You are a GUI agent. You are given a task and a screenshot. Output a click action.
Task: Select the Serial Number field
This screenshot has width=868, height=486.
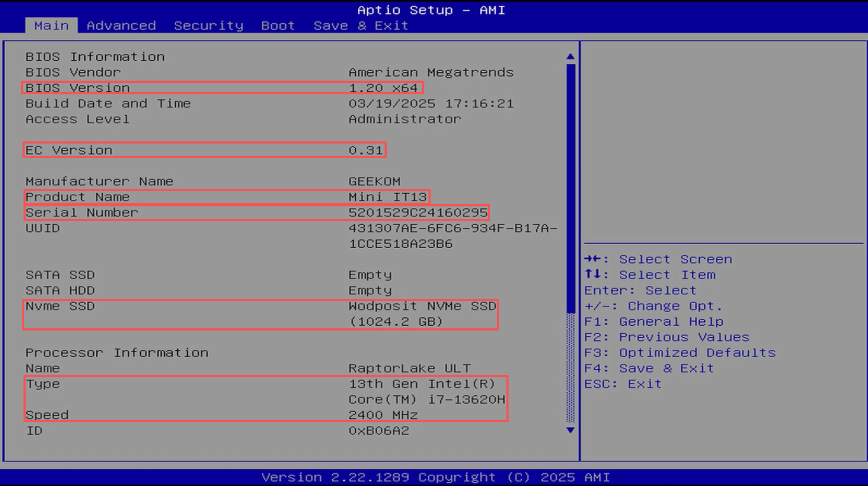[256, 213]
